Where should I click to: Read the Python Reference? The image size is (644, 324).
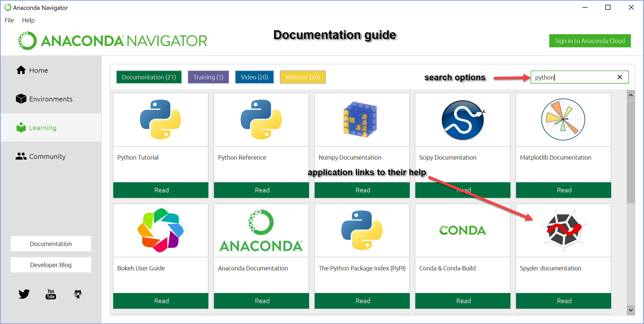pyautogui.click(x=261, y=190)
